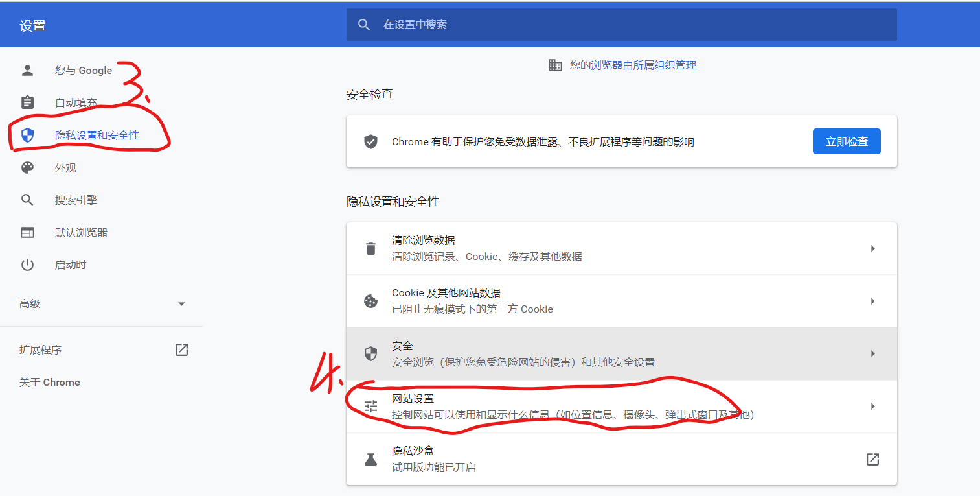This screenshot has height=496, width=980.
Task: Click the Cookie 及其他网站数据 title
Action: click(x=446, y=292)
